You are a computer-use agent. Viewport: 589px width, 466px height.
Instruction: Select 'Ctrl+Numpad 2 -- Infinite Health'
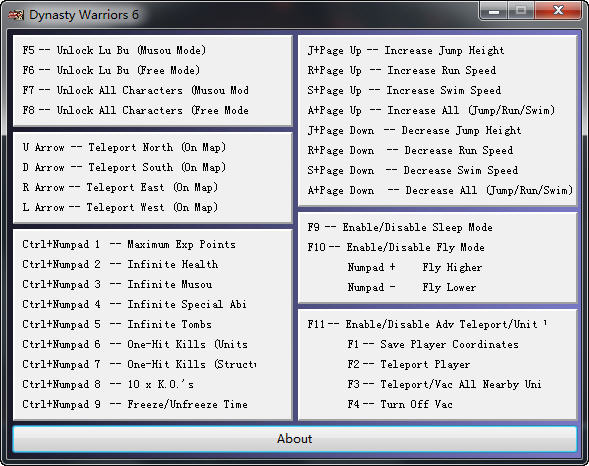[x=120, y=264]
